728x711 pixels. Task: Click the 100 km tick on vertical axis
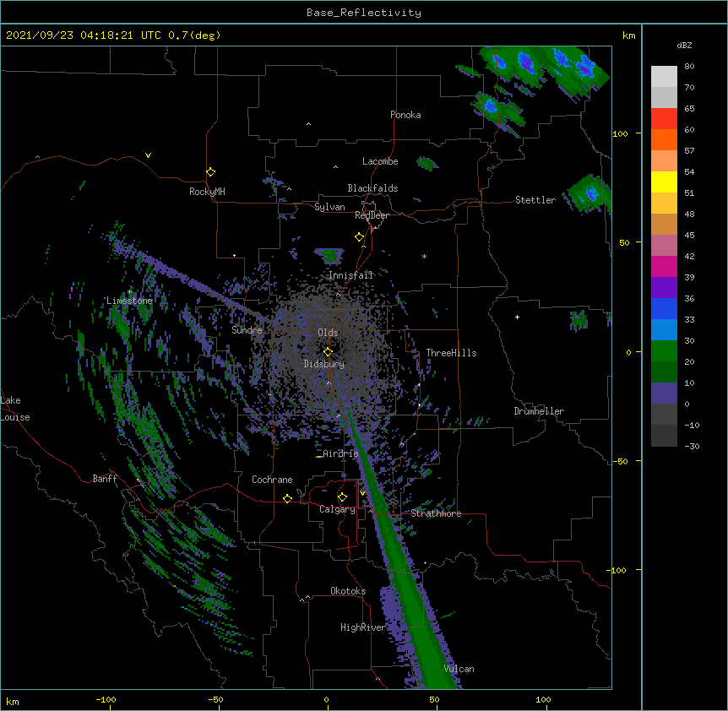click(x=620, y=133)
